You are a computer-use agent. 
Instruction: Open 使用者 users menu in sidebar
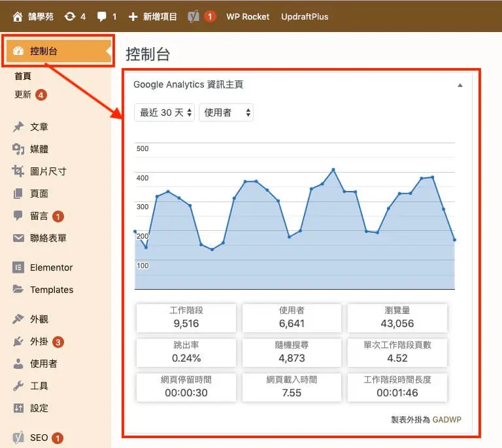click(44, 364)
